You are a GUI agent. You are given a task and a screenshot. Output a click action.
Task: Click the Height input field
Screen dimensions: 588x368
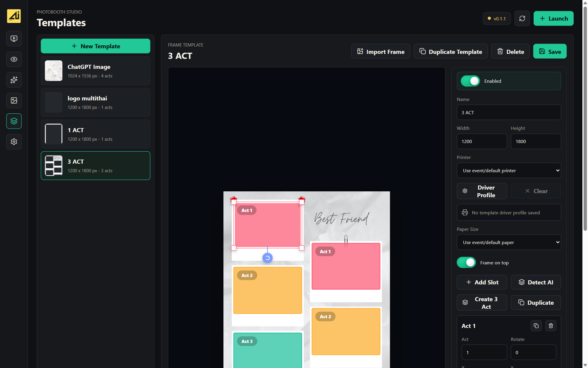pos(536,141)
